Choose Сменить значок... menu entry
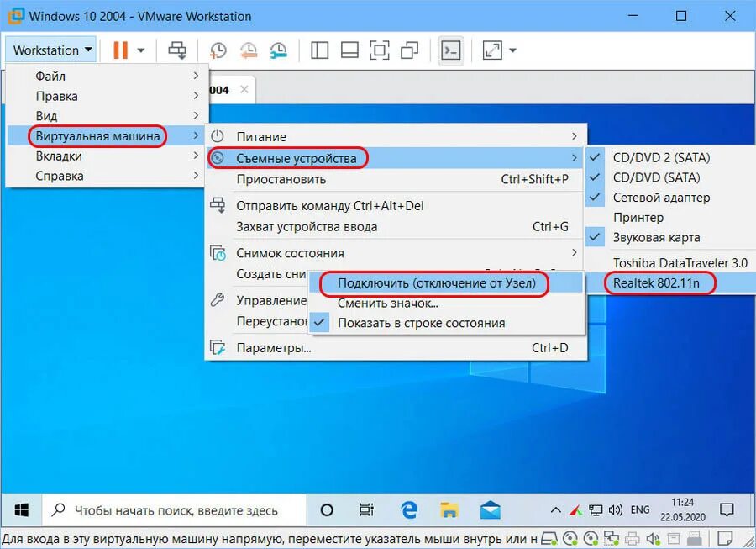Image resolution: width=756 pixels, height=549 pixels. tap(447, 303)
